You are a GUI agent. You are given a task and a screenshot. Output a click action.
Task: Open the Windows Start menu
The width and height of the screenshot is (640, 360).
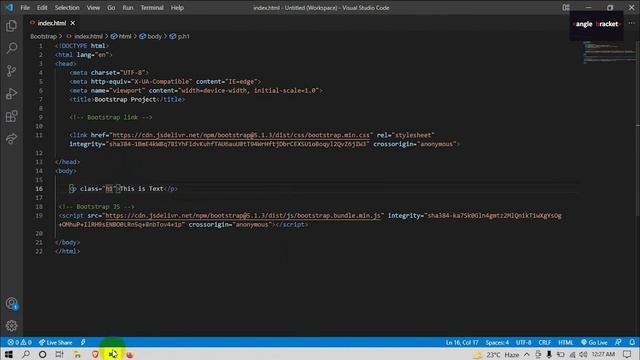[x=9, y=354]
